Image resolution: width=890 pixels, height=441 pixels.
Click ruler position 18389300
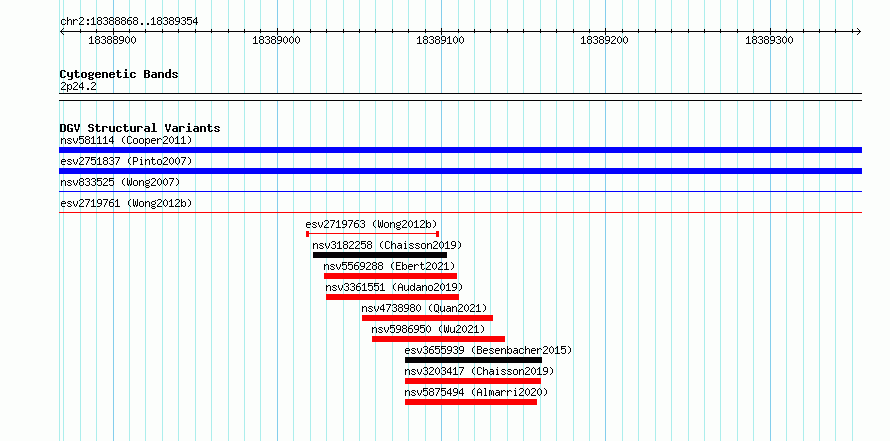pyautogui.click(x=769, y=40)
